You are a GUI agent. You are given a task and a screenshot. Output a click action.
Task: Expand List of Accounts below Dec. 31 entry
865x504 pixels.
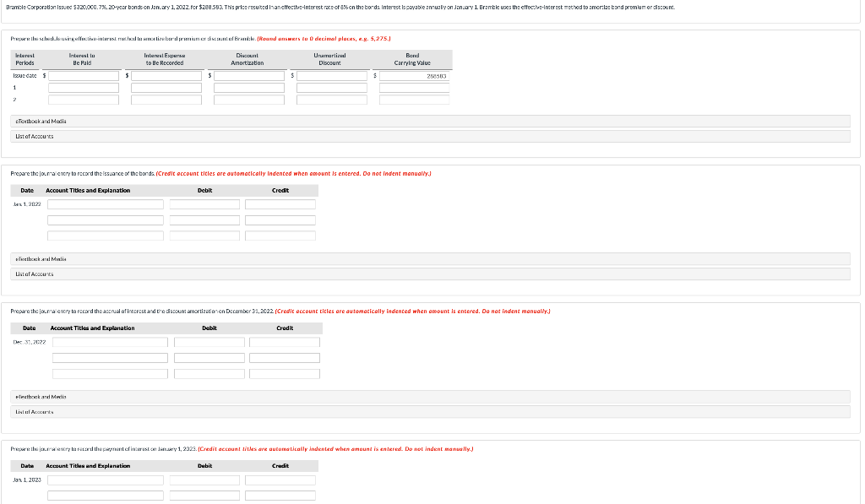coord(430,412)
